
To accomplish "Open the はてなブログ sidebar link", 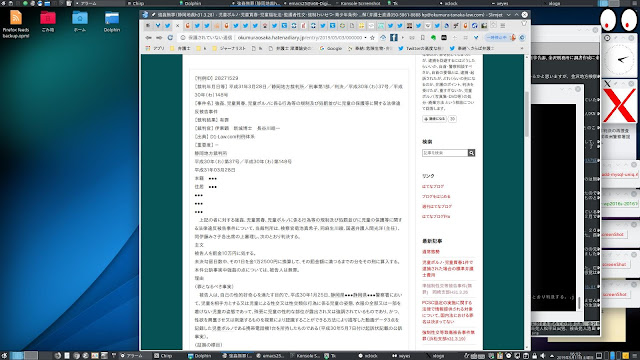I will 433,187.
